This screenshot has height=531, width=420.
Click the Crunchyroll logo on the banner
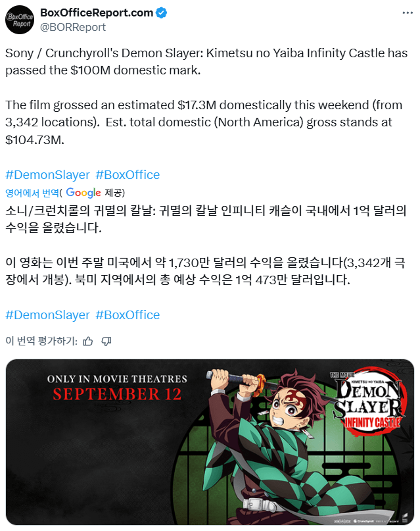tap(363, 521)
